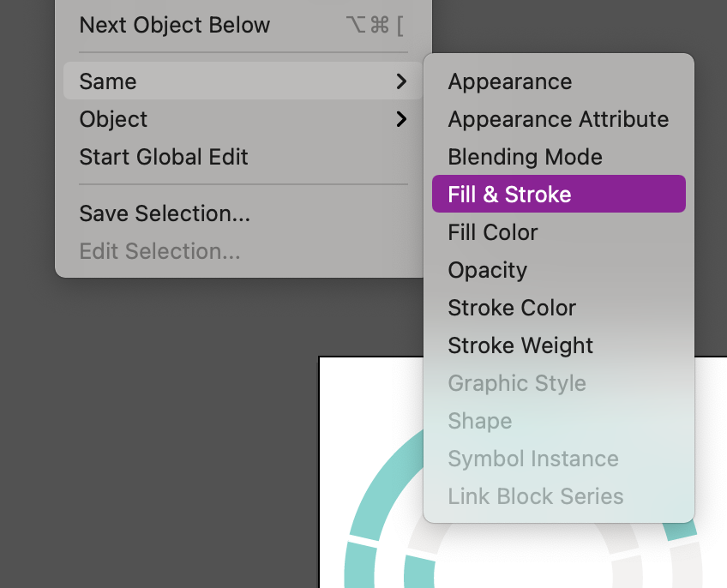Choose Save Selection... option

165,213
